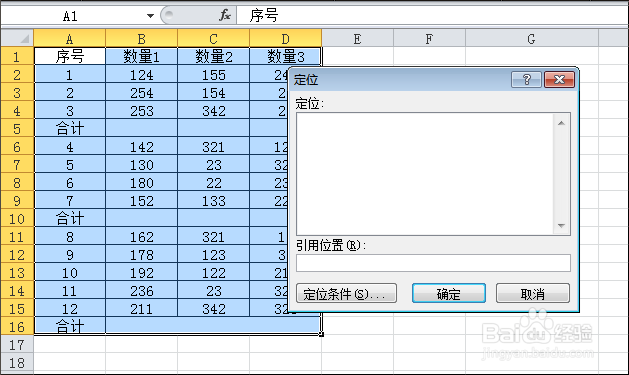Click cell B6 with value 142
Image resolution: width=629 pixels, height=375 pixels.
click(142, 147)
